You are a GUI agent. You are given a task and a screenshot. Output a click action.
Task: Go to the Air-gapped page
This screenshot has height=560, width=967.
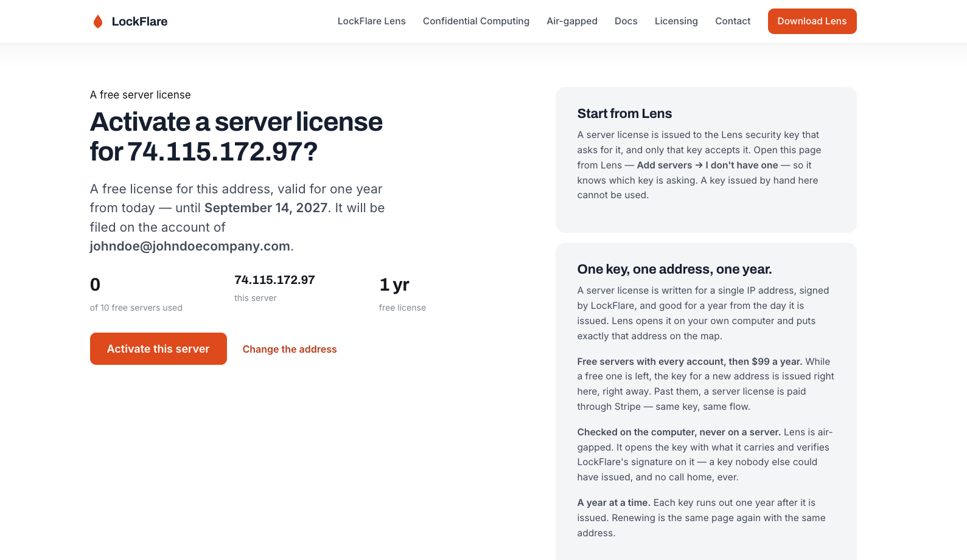click(x=572, y=21)
